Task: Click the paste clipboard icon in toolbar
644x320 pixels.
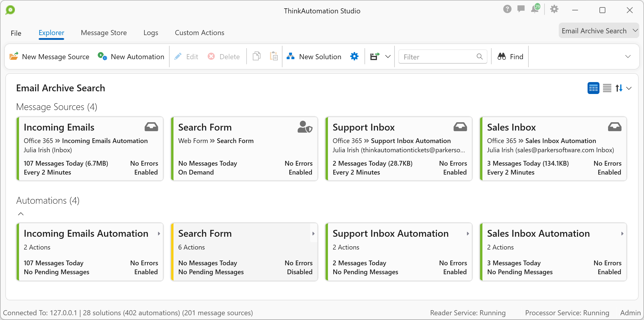Action: [274, 56]
